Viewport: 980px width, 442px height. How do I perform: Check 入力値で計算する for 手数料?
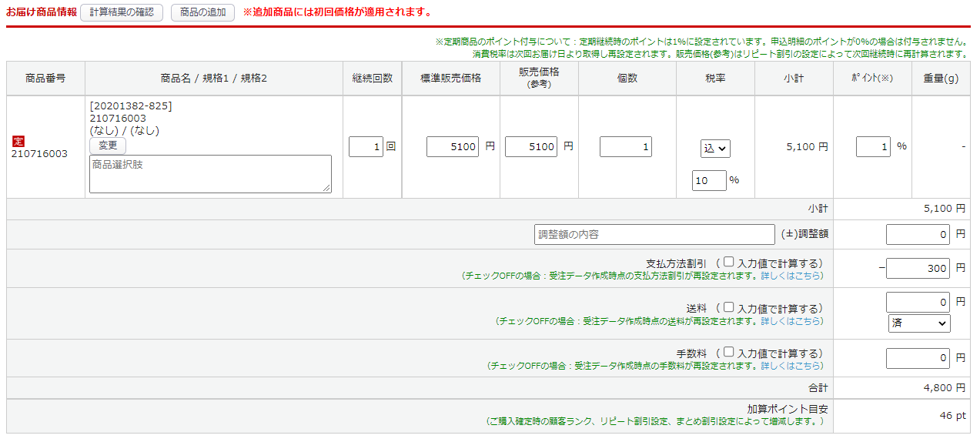click(728, 352)
